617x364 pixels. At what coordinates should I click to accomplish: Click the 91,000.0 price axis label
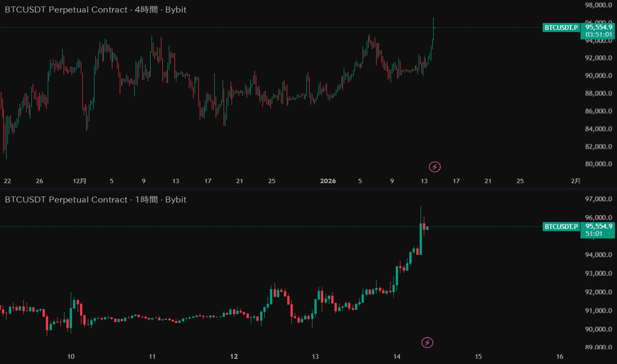click(x=598, y=311)
